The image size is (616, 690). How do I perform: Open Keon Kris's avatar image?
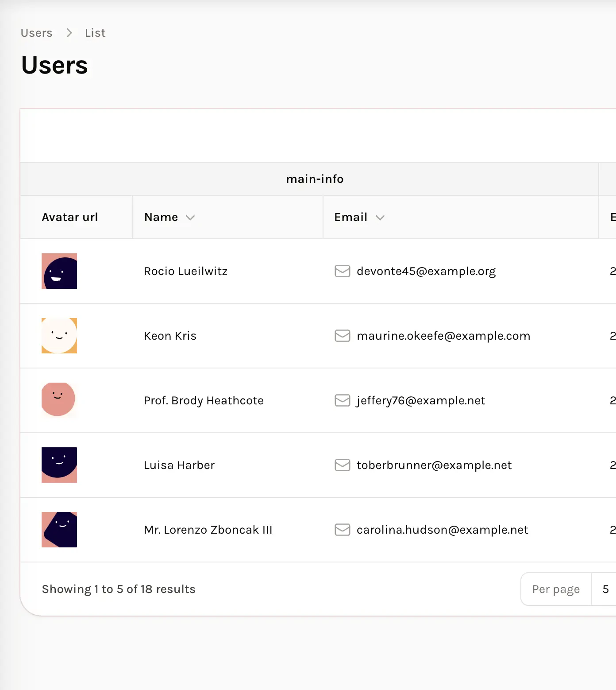point(59,336)
